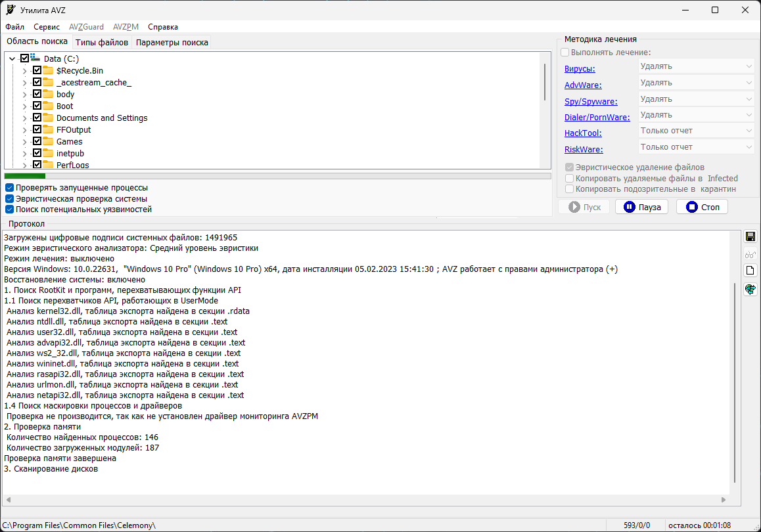Untick the $Recycle.Bin folder checkbox
The width and height of the screenshot is (761, 532).
(37, 70)
